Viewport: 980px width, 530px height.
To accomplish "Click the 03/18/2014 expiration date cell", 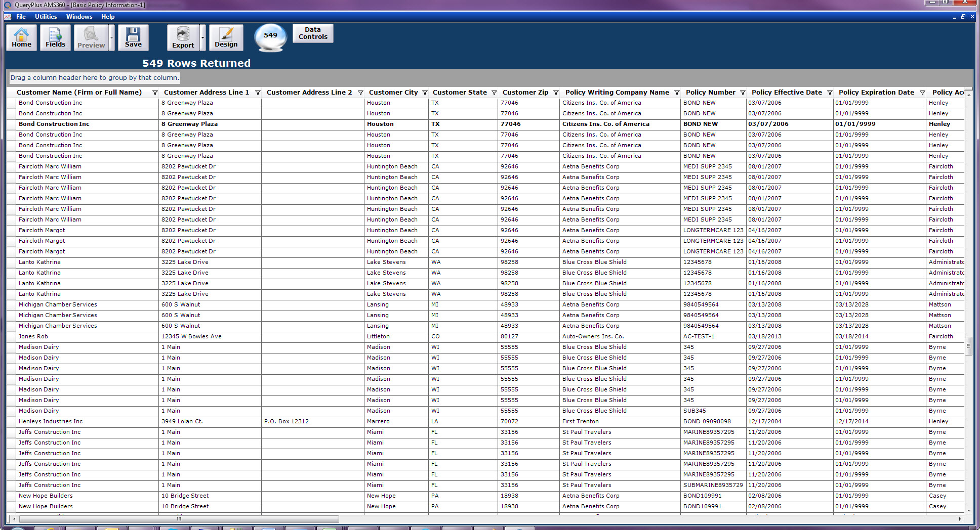I will pos(879,336).
